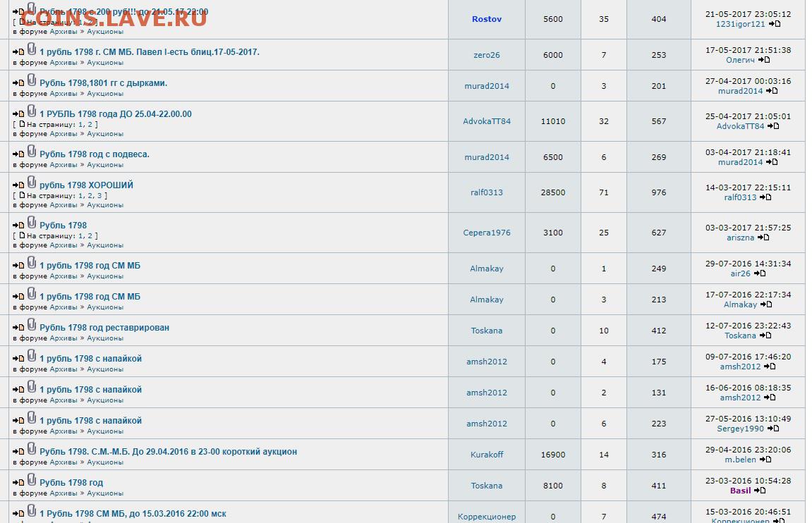Viewport: 812px width, 523px height.
Task: Open Архивы forum under 'Рубль 1798 год с подвеса'
Action: click(63, 165)
